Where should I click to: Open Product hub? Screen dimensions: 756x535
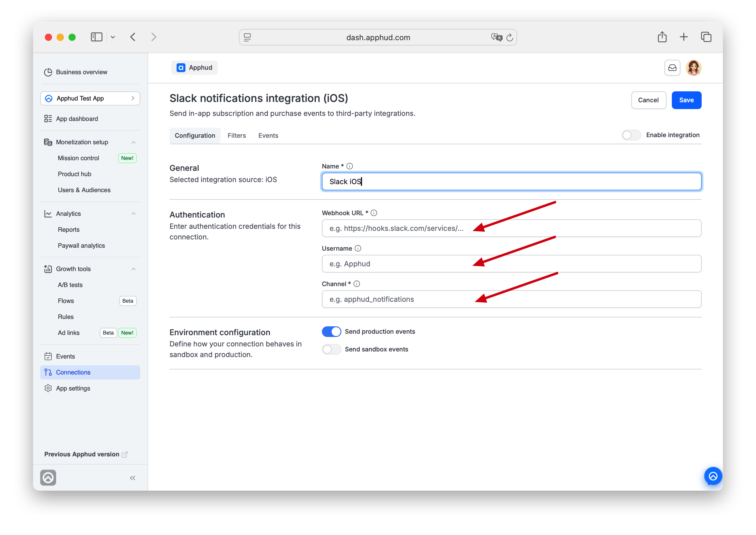click(74, 174)
